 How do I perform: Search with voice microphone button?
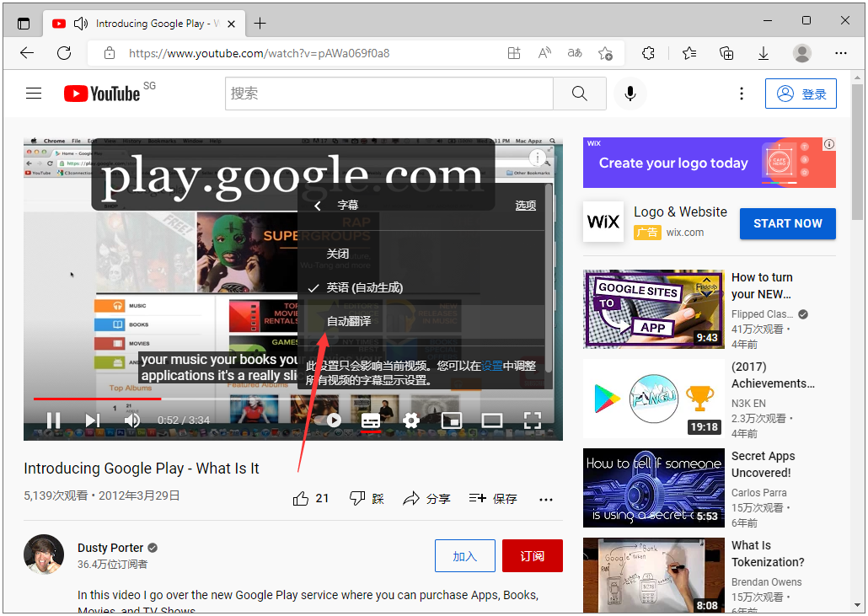tap(630, 94)
